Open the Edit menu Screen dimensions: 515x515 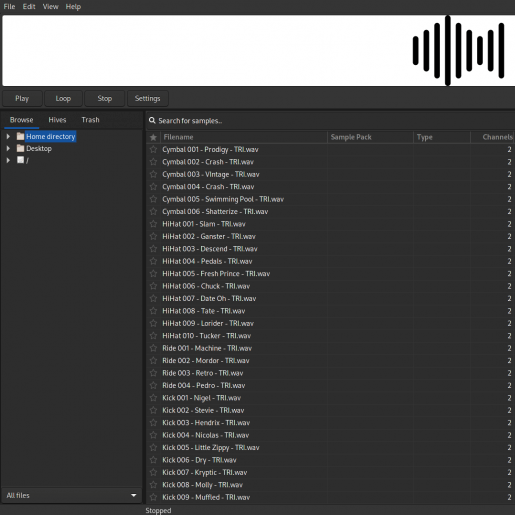[x=29, y=7]
